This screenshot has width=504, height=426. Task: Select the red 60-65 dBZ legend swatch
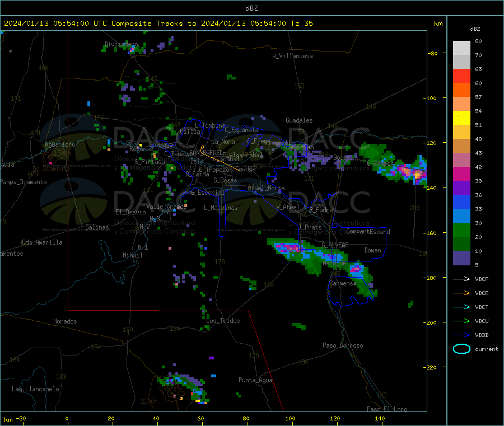461,76
